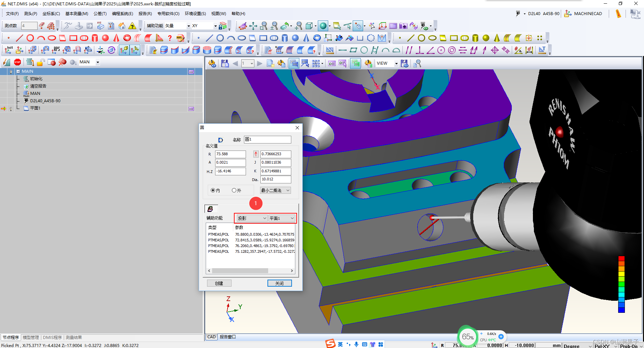Toggle the unlock padlock icon
This screenshot has width=644, height=348.
41,62
